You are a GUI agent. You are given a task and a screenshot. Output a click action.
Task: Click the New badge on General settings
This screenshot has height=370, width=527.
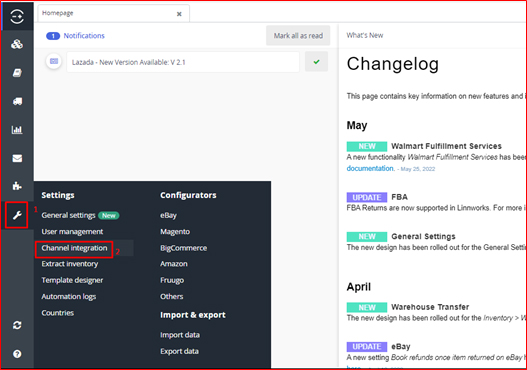pos(109,215)
